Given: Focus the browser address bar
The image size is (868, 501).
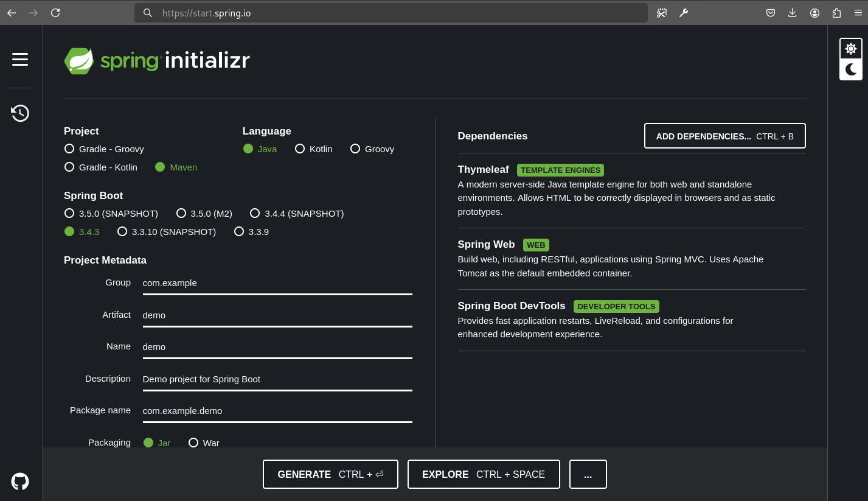Looking at the screenshot, I should pos(391,13).
